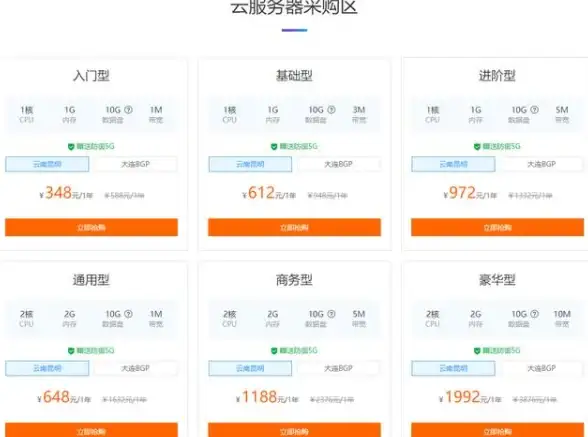Click the help icon beside 10G in 进阶型 card
Viewport: 588px width, 437px height.
pyautogui.click(x=535, y=110)
